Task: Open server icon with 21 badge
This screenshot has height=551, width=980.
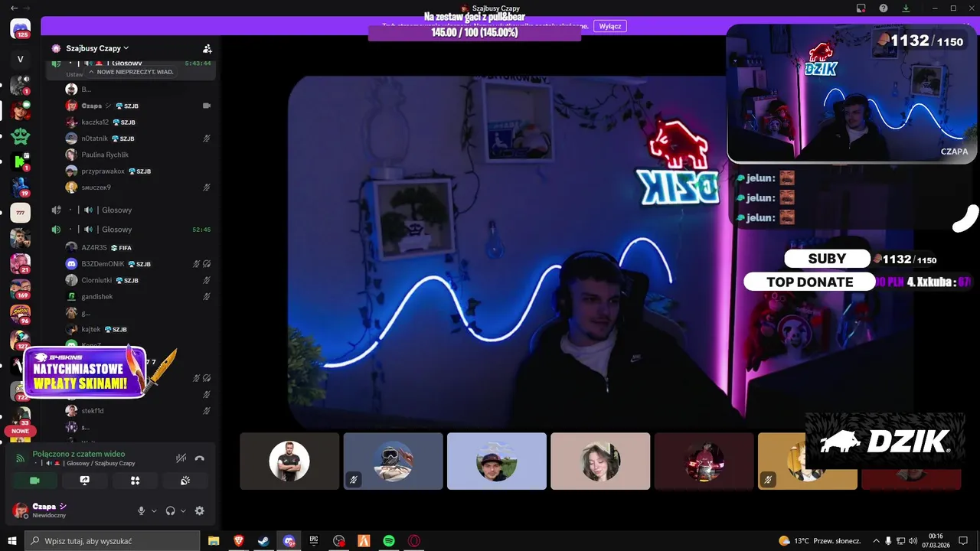Action: point(21,263)
